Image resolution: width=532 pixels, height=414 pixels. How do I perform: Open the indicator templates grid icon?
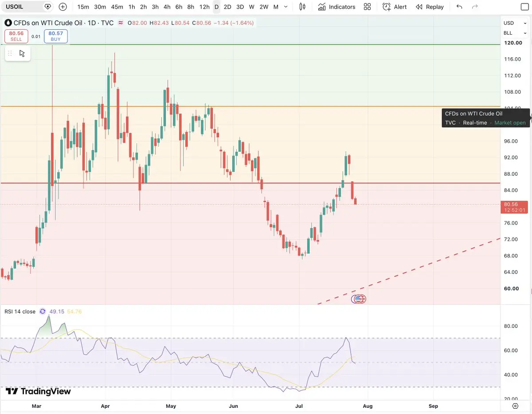coord(367,7)
